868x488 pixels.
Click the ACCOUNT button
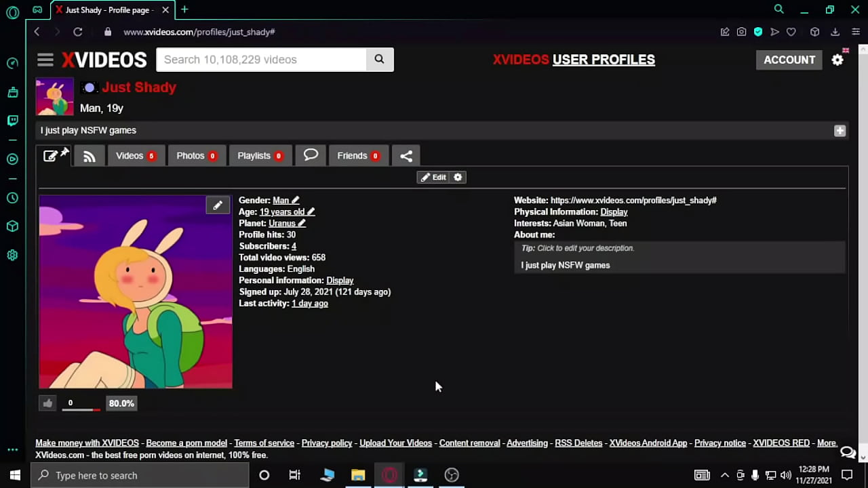[x=789, y=60]
